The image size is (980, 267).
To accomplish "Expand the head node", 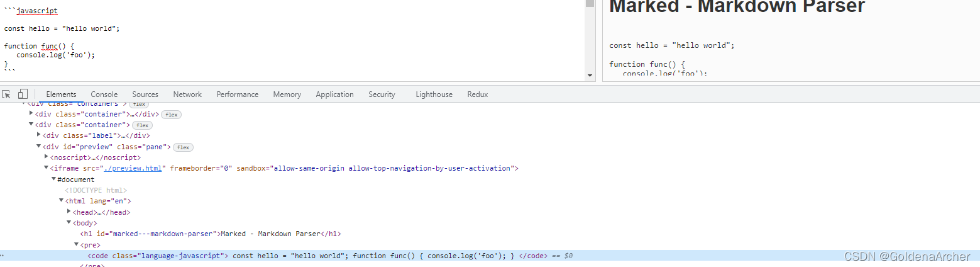I will coord(69,212).
